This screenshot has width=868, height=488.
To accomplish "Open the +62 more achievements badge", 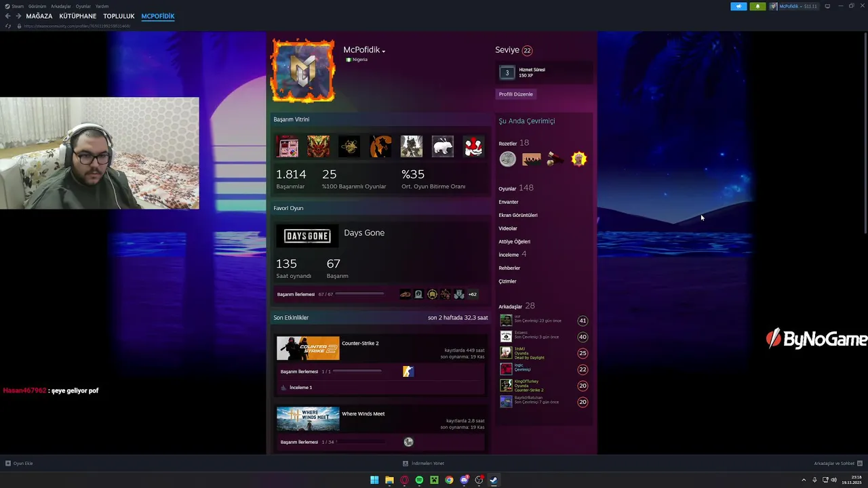I will point(473,294).
